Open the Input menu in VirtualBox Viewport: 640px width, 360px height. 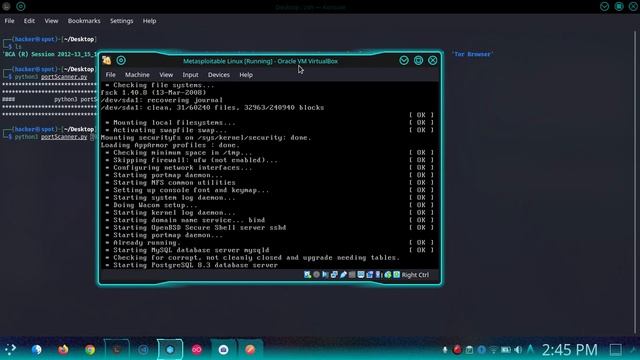click(190, 75)
